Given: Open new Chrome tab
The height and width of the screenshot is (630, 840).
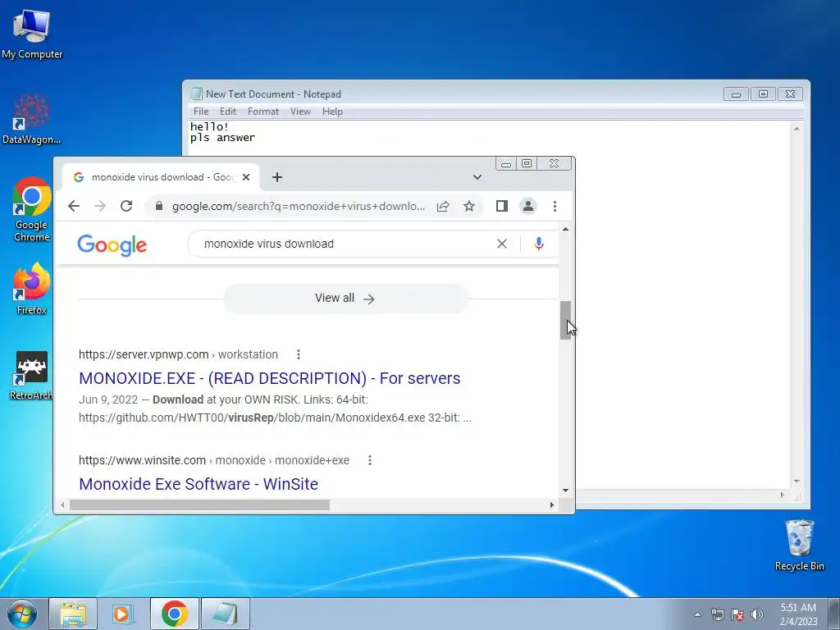Looking at the screenshot, I should pos(277,177).
